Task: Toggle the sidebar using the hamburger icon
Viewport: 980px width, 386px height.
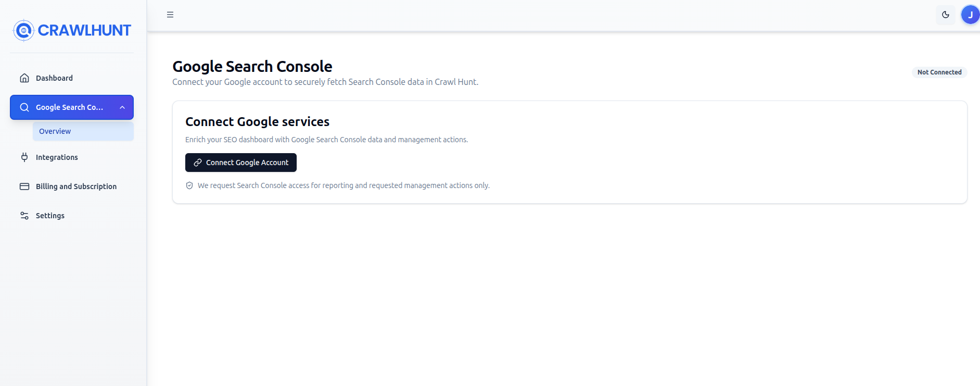Action: click(x=170, y=14)
